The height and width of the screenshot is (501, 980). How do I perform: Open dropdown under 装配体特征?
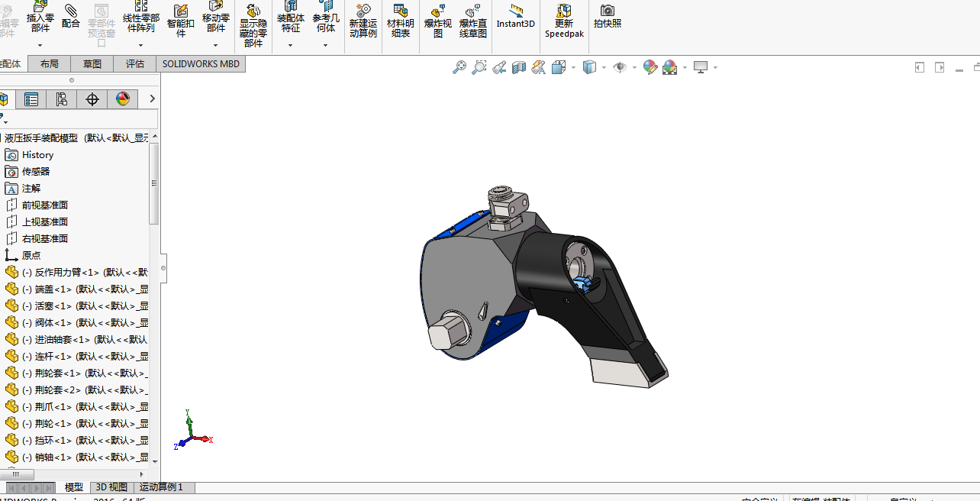[x=291, y=45]
